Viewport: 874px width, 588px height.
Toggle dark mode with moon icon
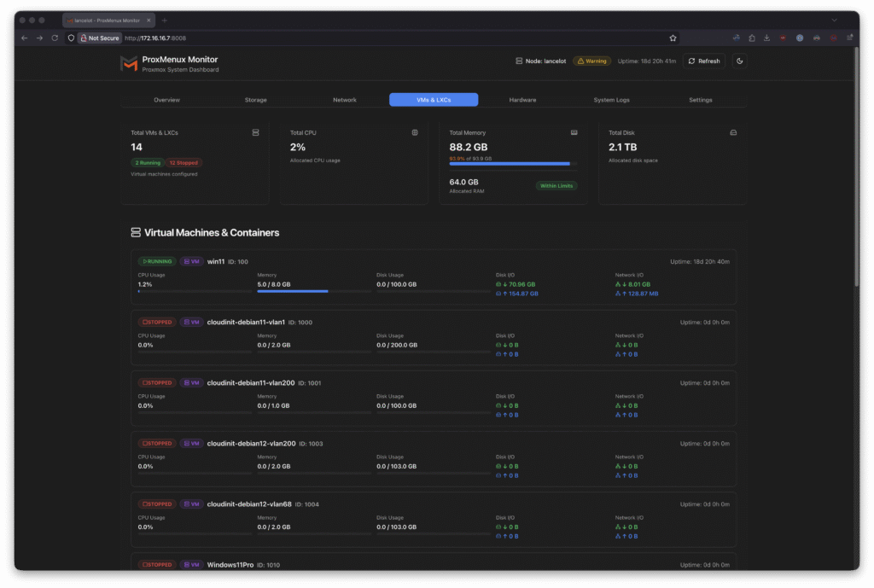739,61
